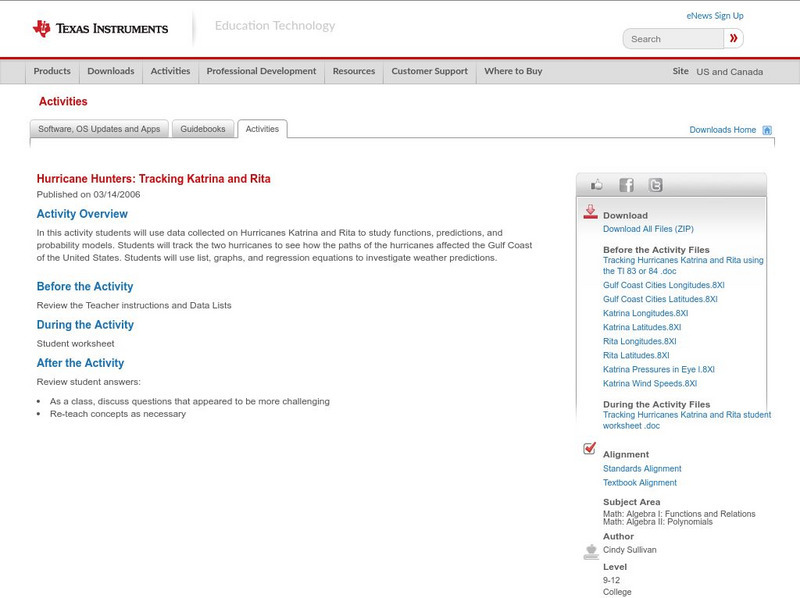The width and height of the screenshot is (800, 598).
Task: Download Katrina Longitudes.8XI file
Action: pyautogui.click(x=645, y=313)
